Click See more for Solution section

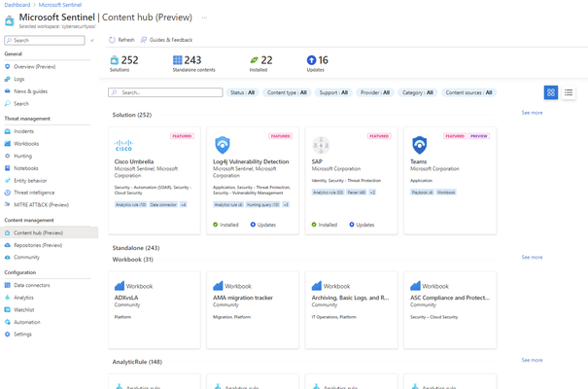[x=532, y=113]
